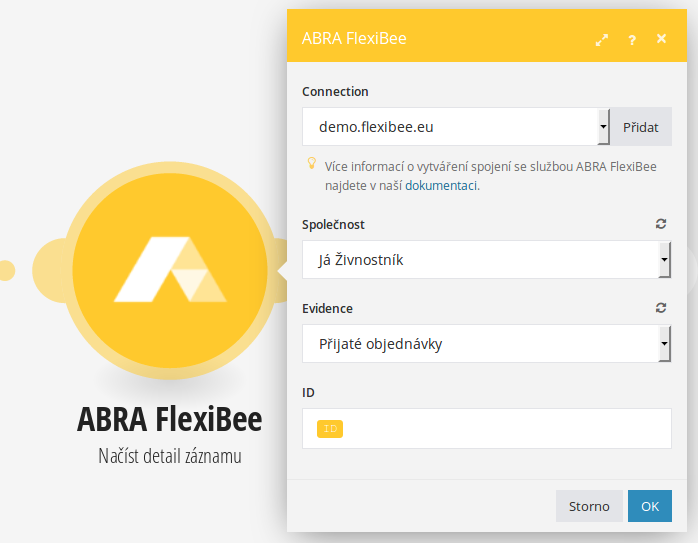Image resolution: width=698 pixels, height=543 pixels.
Task: Open the dokumentaci link
Action: (x=441, y=186)
